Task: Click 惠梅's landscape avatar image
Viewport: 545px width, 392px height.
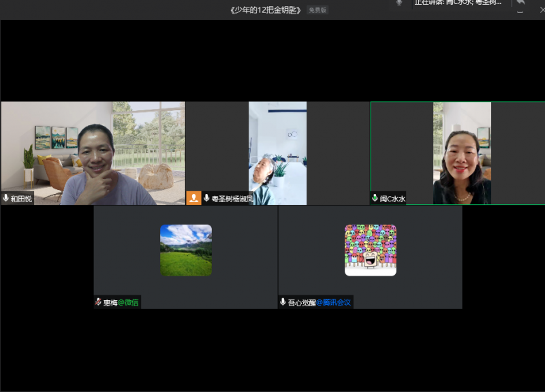Action: coord(186,250)
